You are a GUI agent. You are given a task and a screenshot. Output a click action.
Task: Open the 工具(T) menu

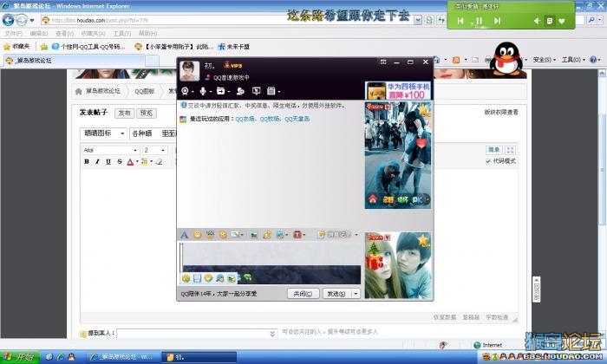pyautogui.click(x=122, y=34)
